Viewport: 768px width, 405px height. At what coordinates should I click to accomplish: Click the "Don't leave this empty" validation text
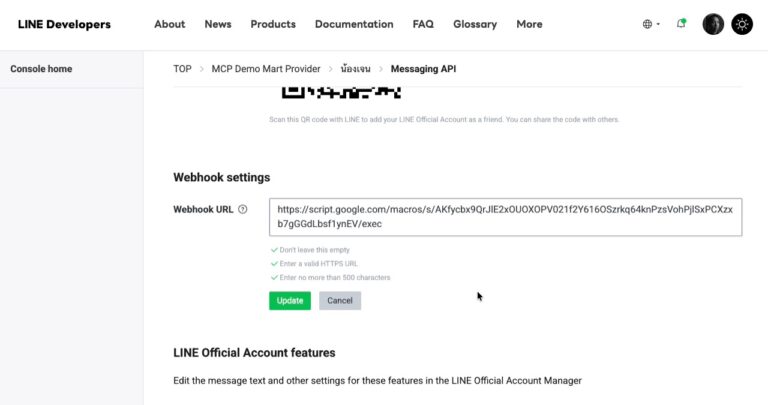tap(314, 250)
